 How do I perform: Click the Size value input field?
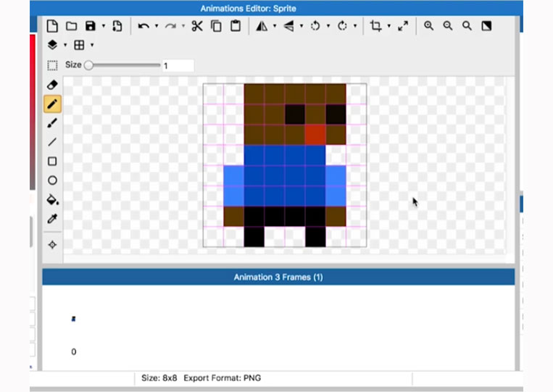(x=178, y=65)
